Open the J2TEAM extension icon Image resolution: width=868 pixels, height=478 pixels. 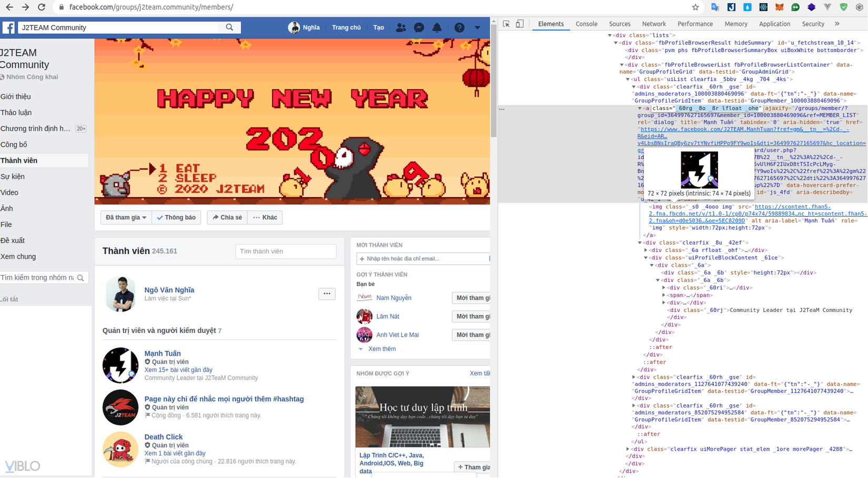tap(731, 7)
